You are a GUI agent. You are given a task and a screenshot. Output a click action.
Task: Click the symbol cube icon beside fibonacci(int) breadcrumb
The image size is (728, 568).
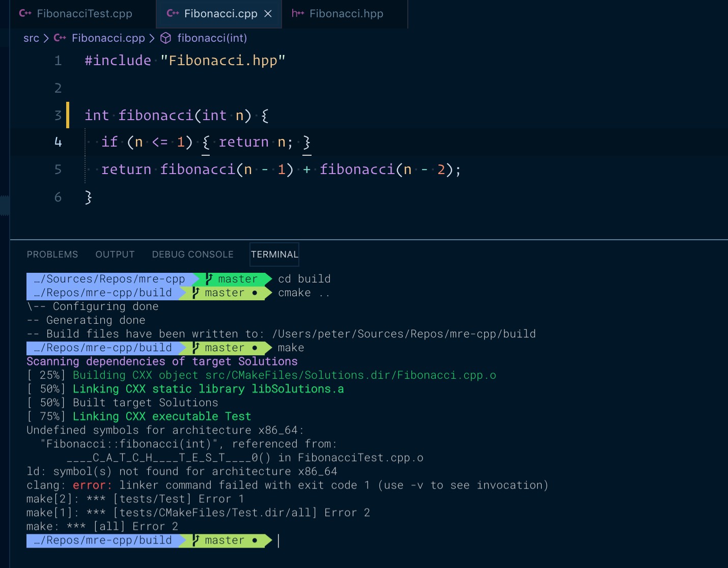165,38
